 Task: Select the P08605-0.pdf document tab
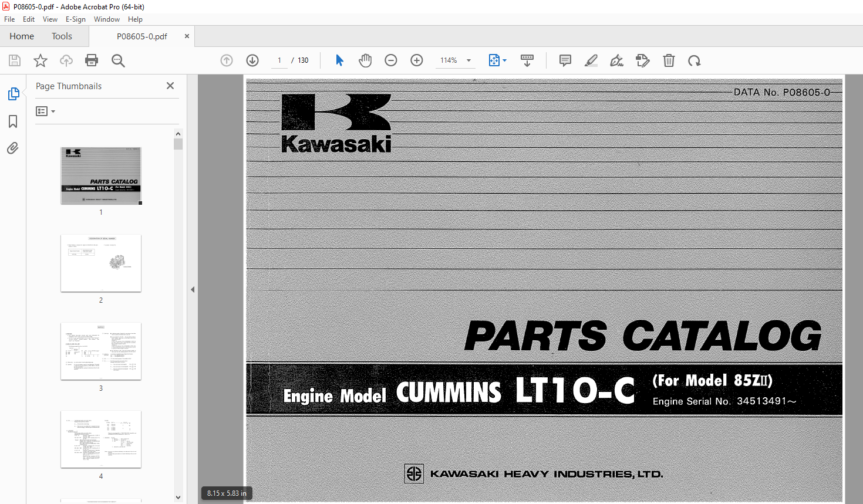[141, 36]
